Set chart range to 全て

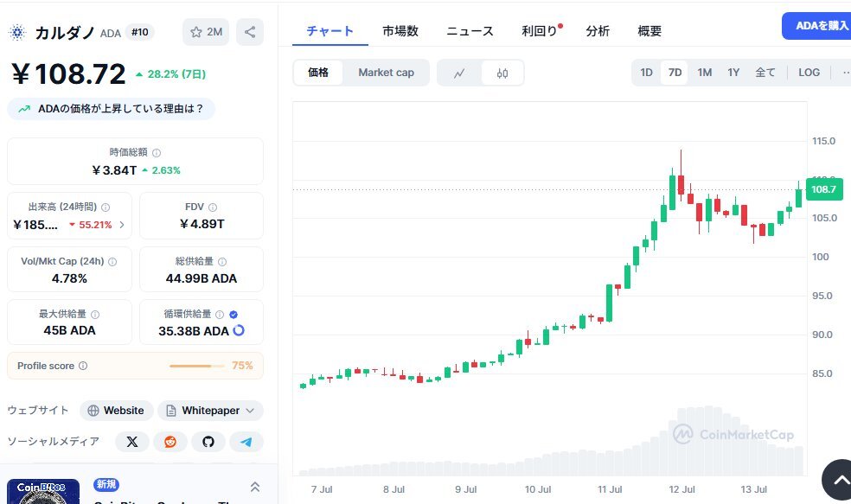click(x=765, y=72)
